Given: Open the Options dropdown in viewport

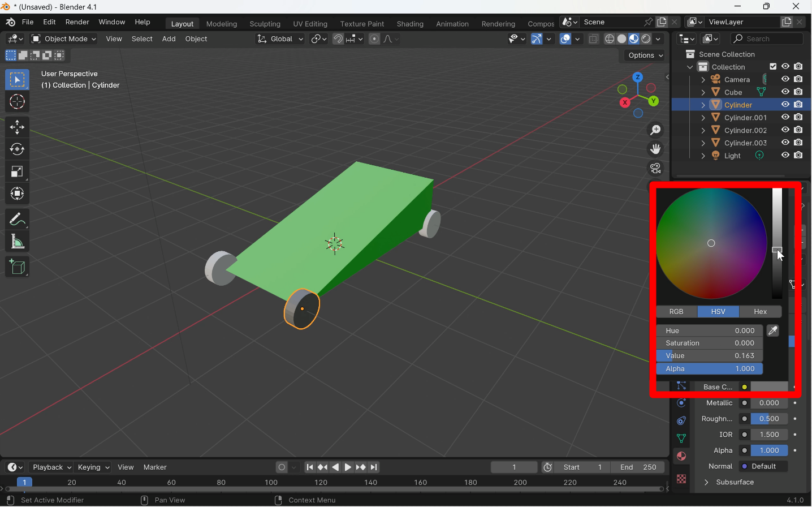Looking at the screenshot, I should coord(645,55).
